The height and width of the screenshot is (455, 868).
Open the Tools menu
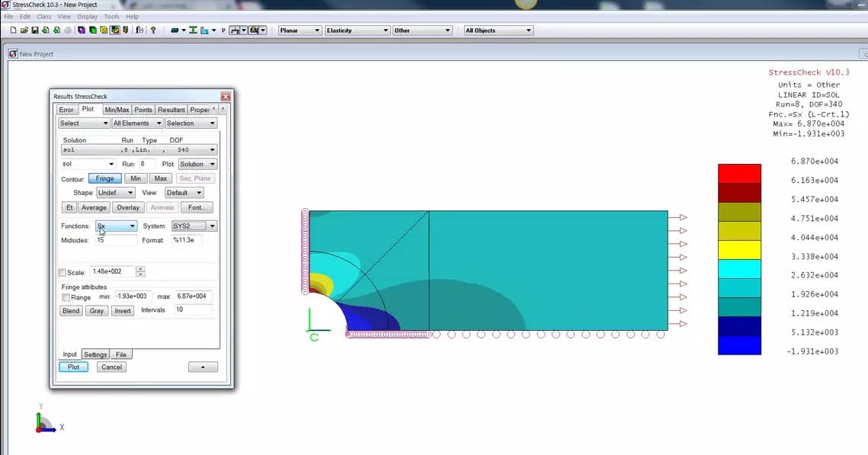point(112,17)
